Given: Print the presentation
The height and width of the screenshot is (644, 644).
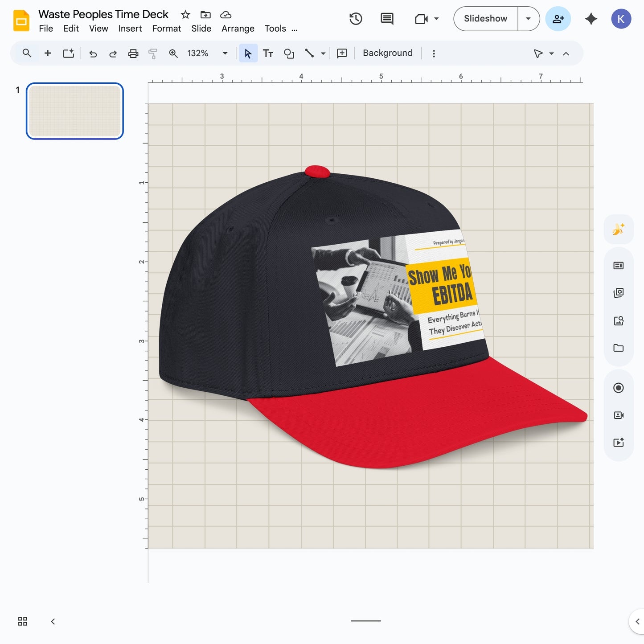Looking at the screenshot, I should click(133, 54).
